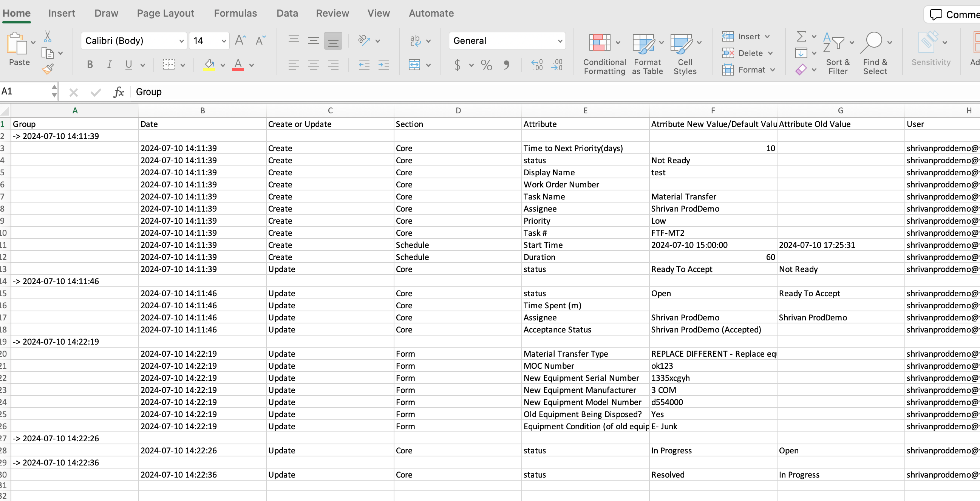Apply the yellow fill color swatch
The height and width of the screenshot is (501, 980).
point(209,65)
